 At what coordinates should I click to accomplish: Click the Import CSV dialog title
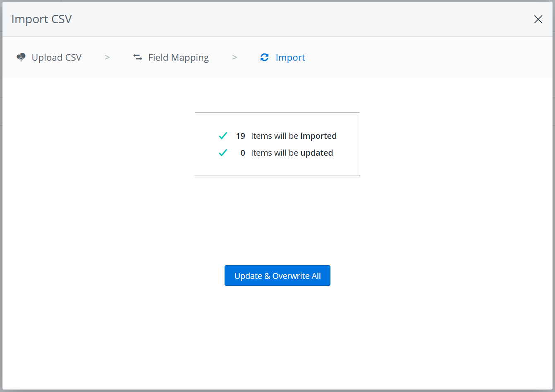point(41,19)
